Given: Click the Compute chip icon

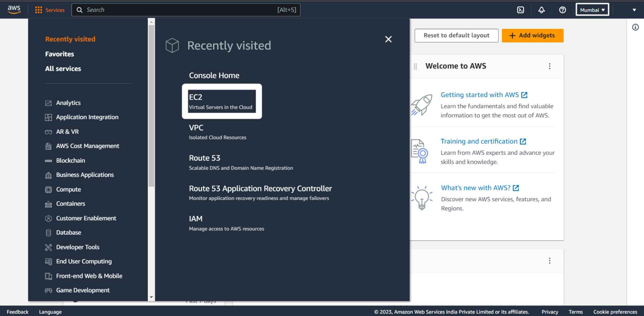Looking at the screenshot, I should (48, 189).
